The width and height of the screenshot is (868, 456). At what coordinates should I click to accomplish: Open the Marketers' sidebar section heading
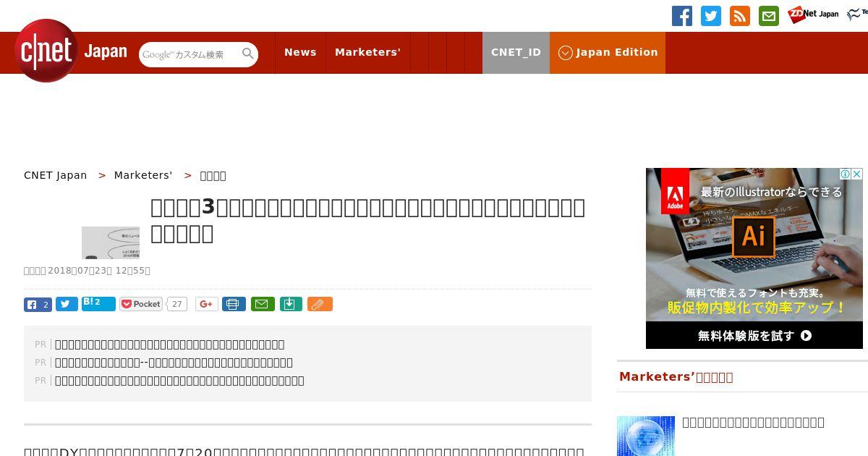point(676,377)
